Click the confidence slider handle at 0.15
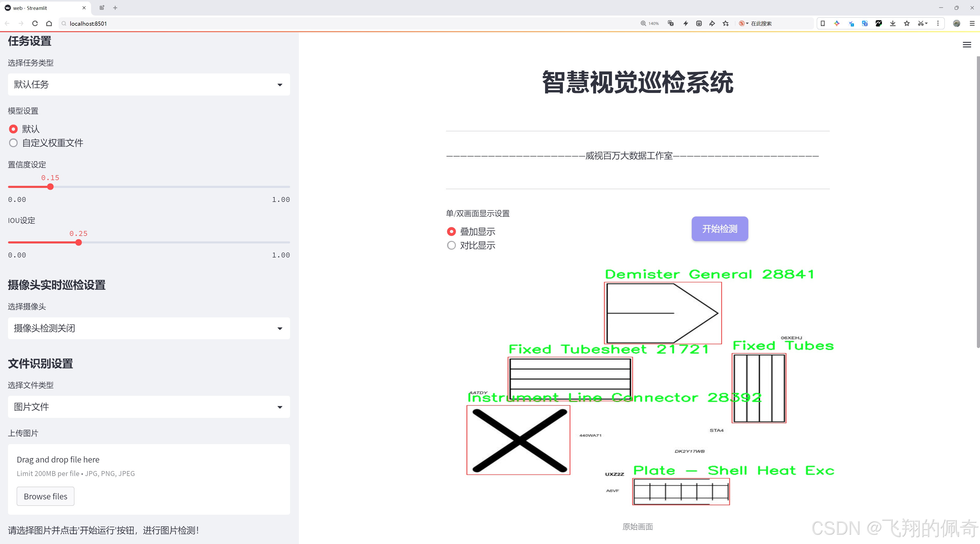The width and height of the screenshot is (980, 544). coord(50,187)
